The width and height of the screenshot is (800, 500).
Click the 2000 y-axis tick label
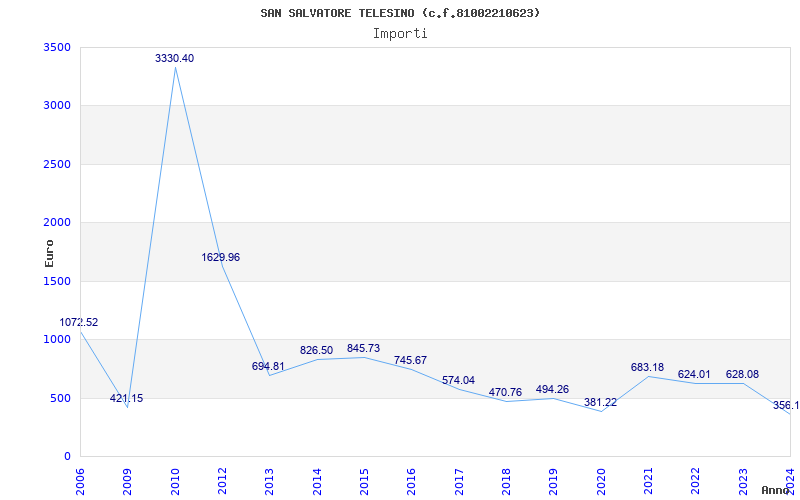(58, 222)
